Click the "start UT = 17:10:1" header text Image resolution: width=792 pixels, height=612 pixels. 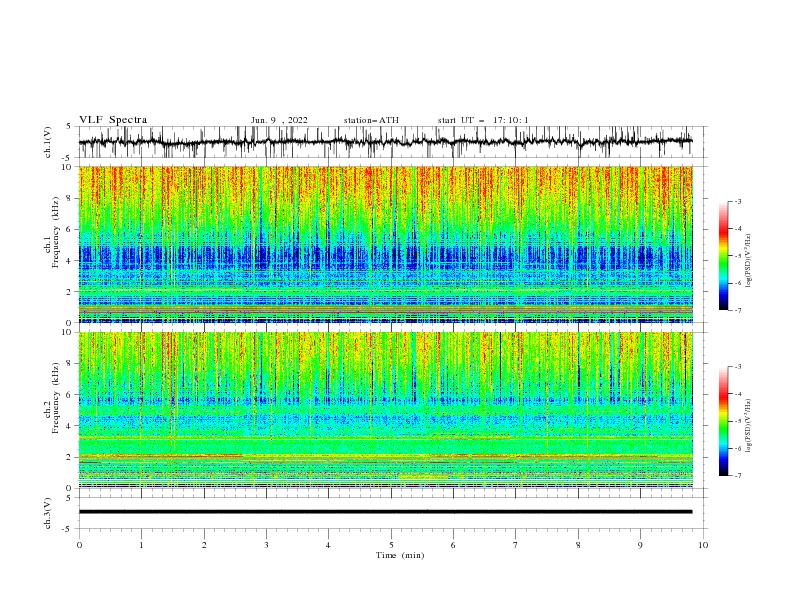pyautogui.click(x=483, y=120)
